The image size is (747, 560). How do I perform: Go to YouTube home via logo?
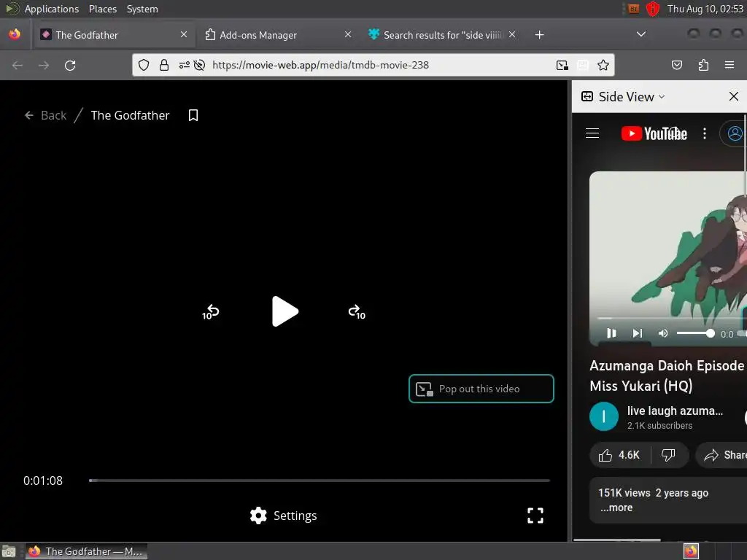654,133
